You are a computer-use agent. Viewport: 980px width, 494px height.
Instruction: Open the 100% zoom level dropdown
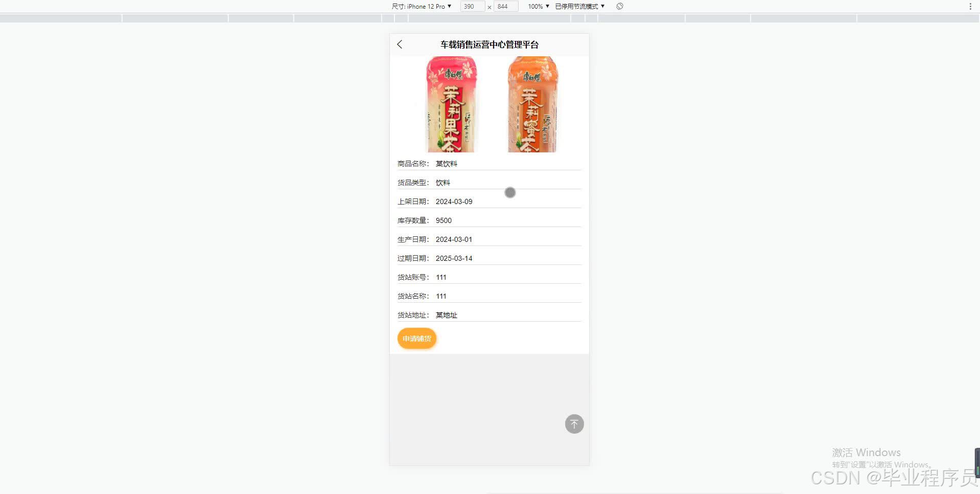tap(539, 6)
